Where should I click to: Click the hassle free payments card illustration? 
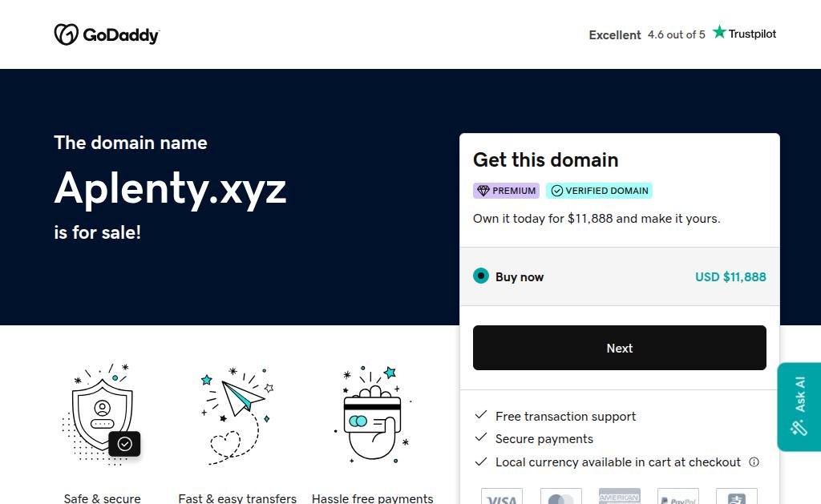click(373, 414)
